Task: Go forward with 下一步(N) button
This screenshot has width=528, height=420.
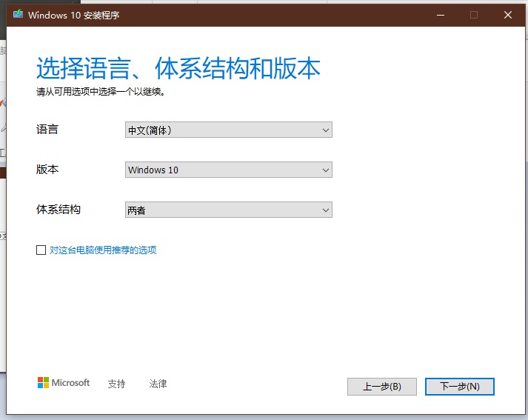Action: tap(460, 387)
